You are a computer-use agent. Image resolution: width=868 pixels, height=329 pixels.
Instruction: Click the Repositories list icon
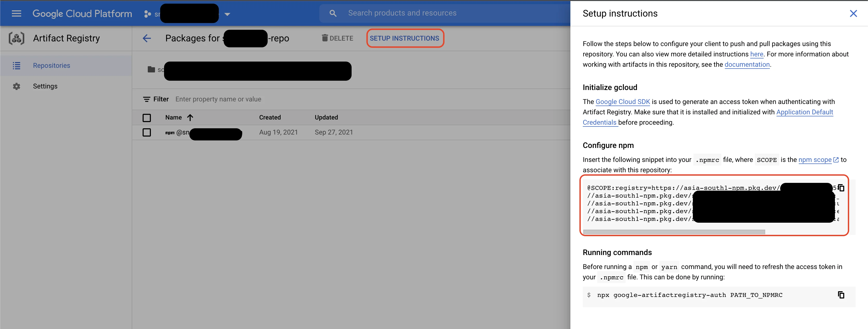point(17,65)
